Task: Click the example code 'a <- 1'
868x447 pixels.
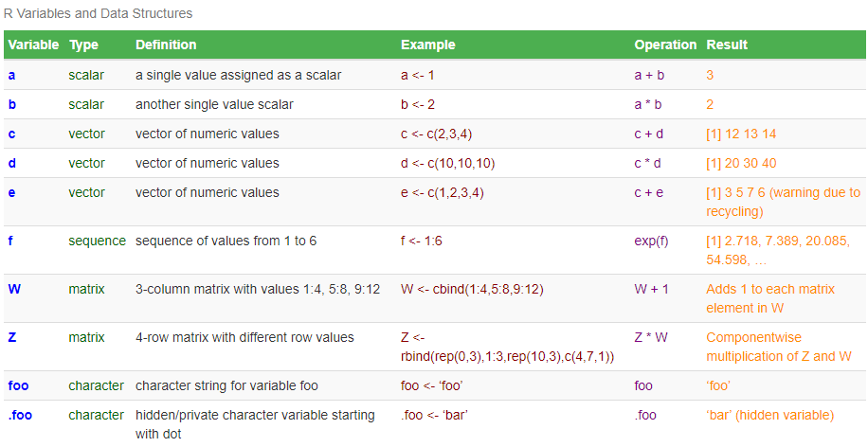Action: 418,75
